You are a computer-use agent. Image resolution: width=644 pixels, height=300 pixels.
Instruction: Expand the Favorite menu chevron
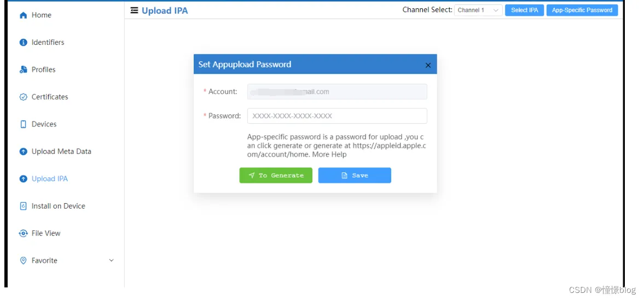112,261
